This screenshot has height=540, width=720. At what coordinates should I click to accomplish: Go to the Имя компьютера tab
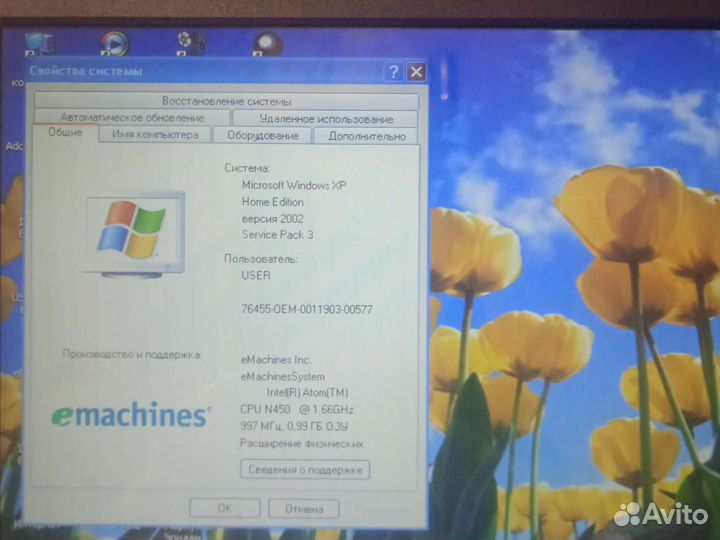[x=155, y=135]
